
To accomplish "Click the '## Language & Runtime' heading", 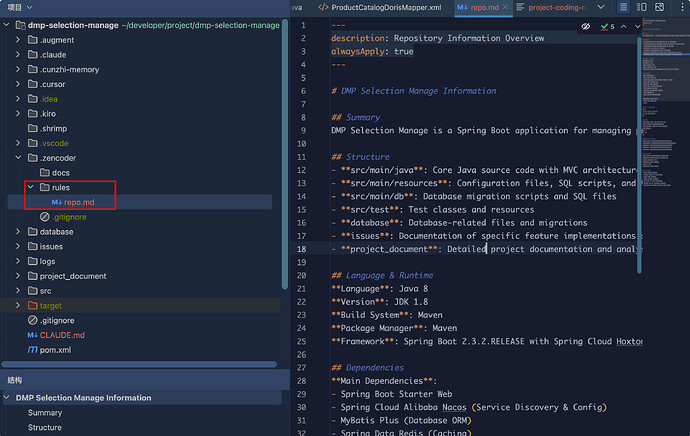I will coord(382,275).
